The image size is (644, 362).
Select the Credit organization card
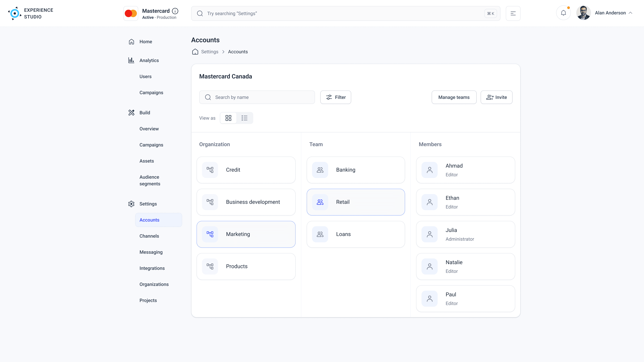tap(246, 170)
